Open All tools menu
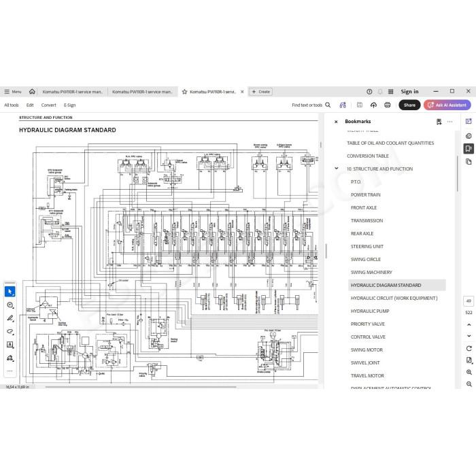476x476 pixels. click(x=12, y=105)
